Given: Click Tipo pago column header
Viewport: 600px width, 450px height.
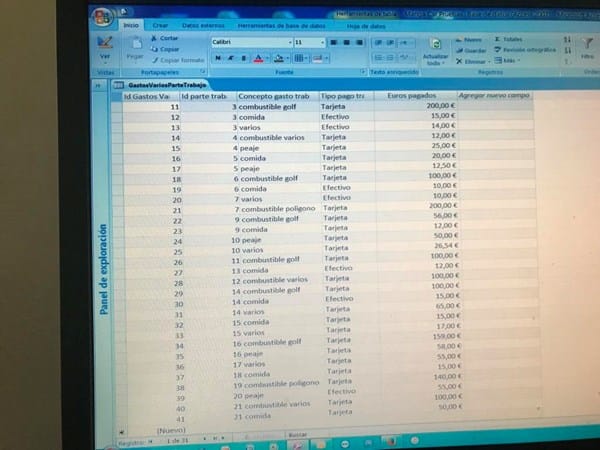Looking at the screenshot, I should click(346, 96).
